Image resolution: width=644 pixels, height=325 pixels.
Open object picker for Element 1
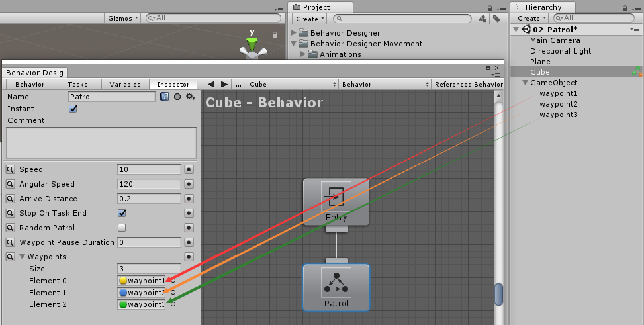coord(173,293)
